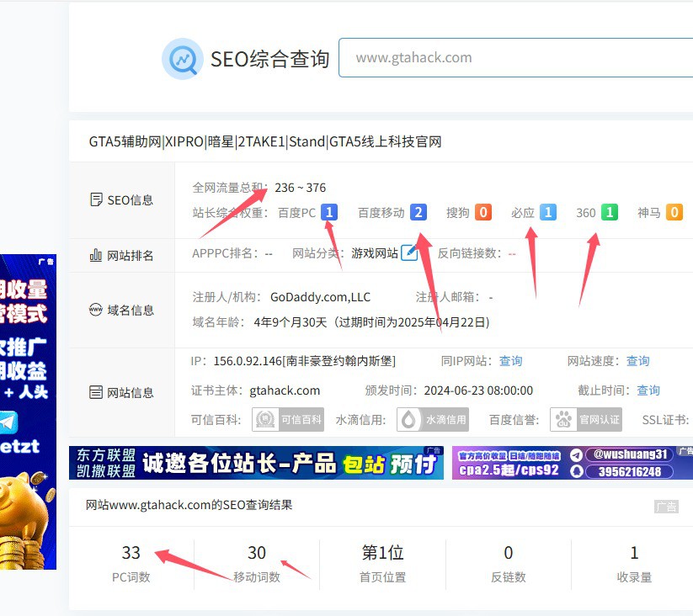This screenshot has height=616, width=693.
Task: Open the 东方联盟 凯撒联盟 banner ad
Action: [256, 463]
